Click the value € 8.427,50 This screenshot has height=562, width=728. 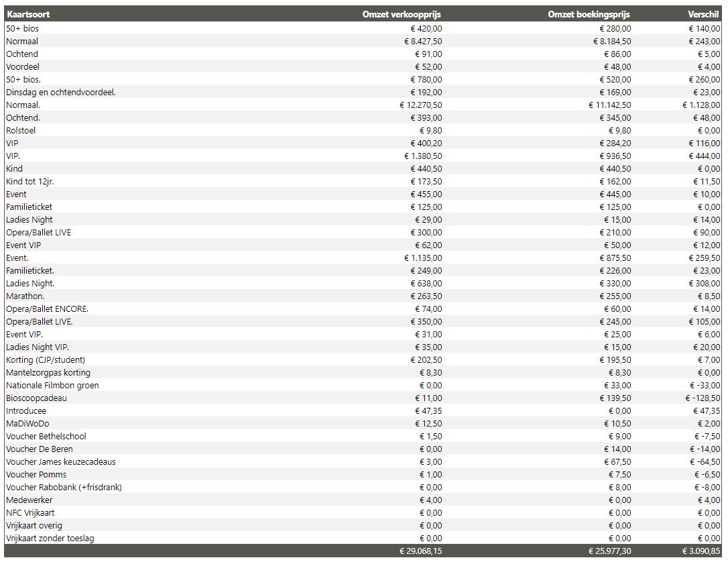click(423, 42)
